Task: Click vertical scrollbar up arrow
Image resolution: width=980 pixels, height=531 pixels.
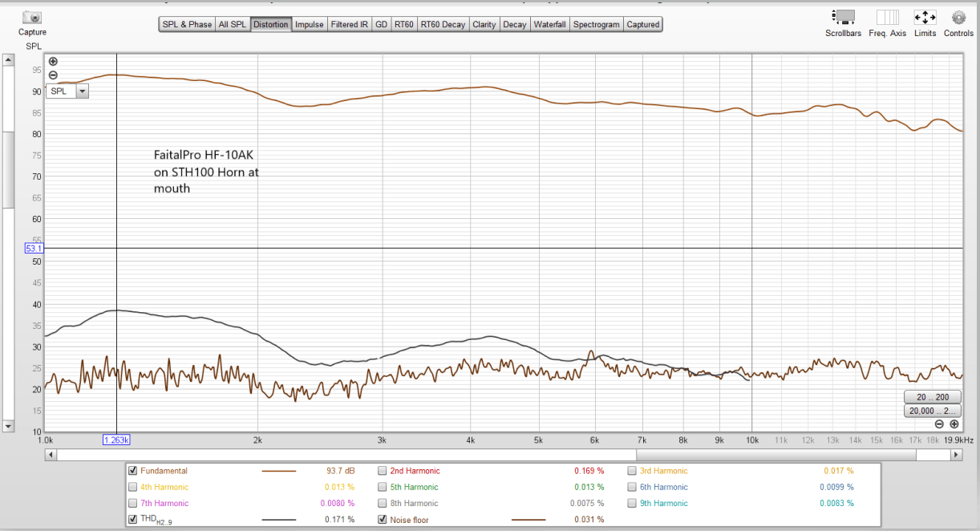Action: [x=9, y=59]
